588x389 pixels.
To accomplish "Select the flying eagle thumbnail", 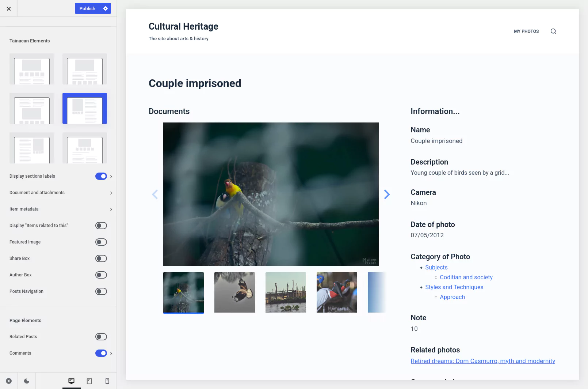I will [234, 292].
